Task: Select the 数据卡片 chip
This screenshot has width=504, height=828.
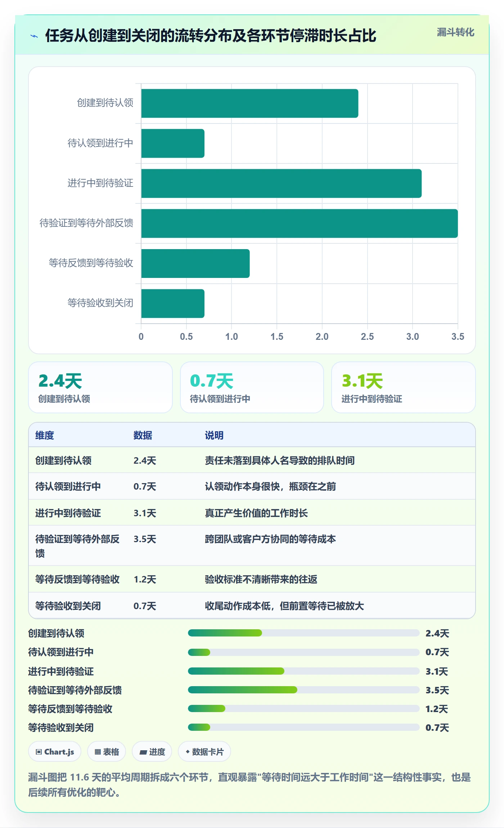Action: pos(204,752)
